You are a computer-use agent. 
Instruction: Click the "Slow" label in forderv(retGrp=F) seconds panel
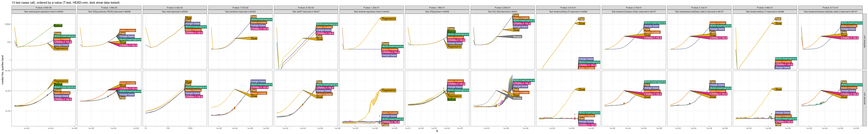tap(582, 90)
